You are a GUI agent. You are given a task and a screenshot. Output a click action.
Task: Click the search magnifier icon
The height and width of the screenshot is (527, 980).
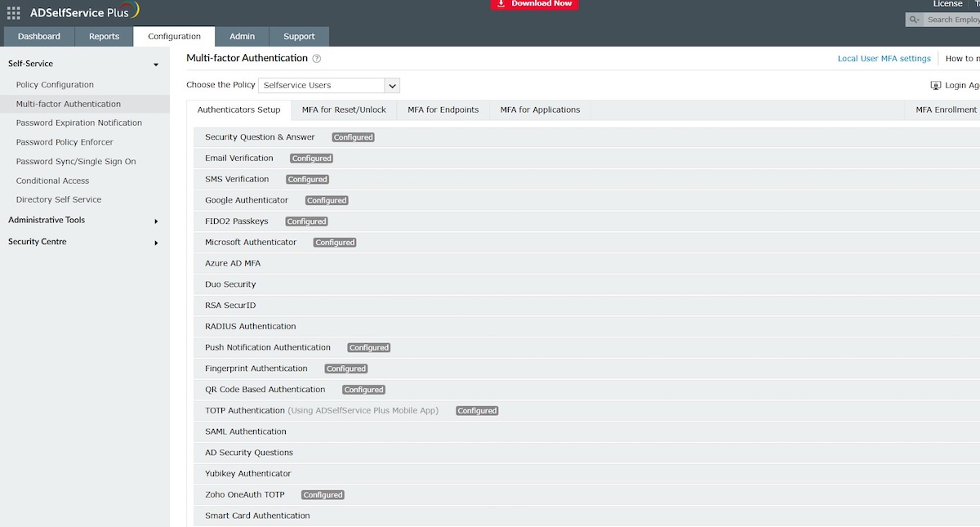point(915,20)
